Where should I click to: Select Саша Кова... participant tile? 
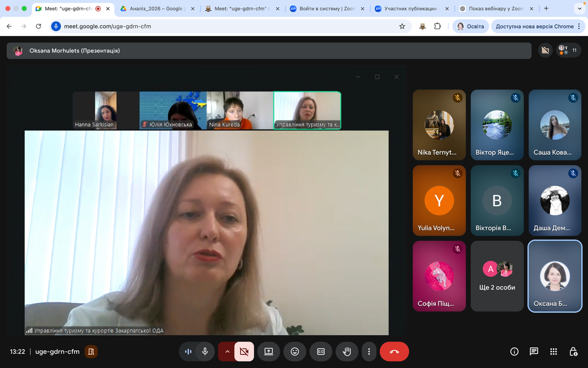pos(555,125)
